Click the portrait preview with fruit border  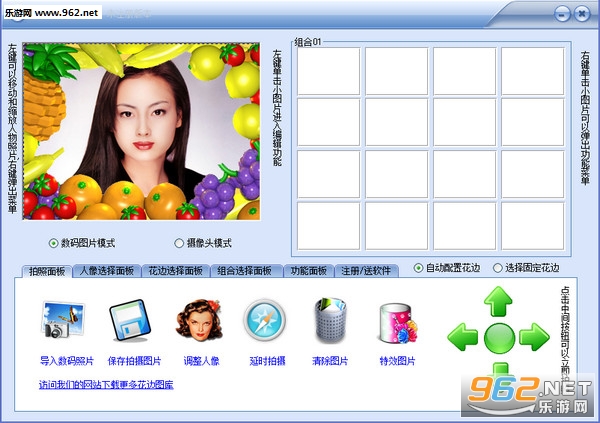click(142, 131)
